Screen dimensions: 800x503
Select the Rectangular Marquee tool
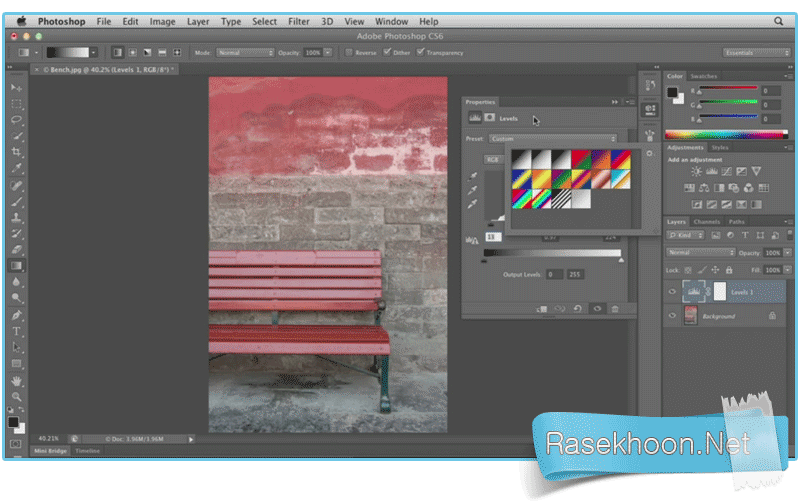pos(16,104)
